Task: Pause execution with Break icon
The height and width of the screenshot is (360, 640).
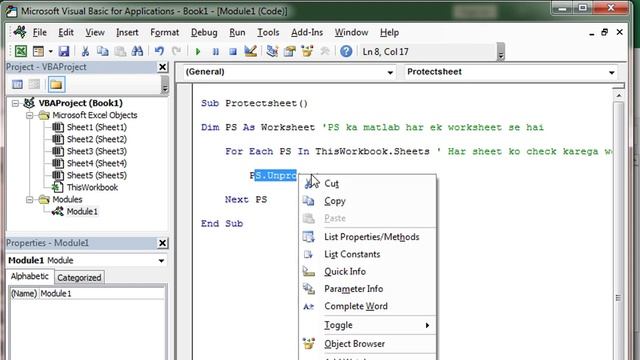Action: 216,51
